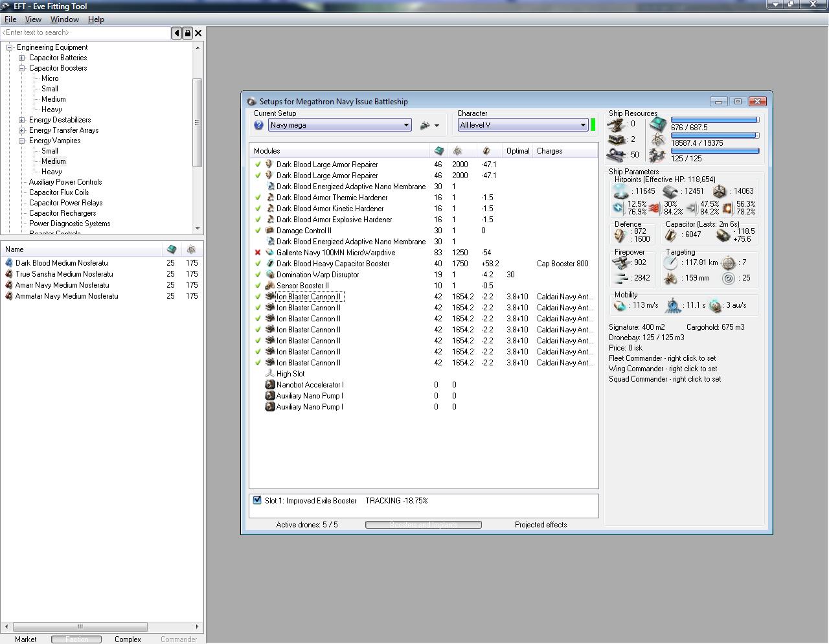Expand the Energy Destabilizers tree node
Viewport: 829px width, 644px height.
(22, 120)
